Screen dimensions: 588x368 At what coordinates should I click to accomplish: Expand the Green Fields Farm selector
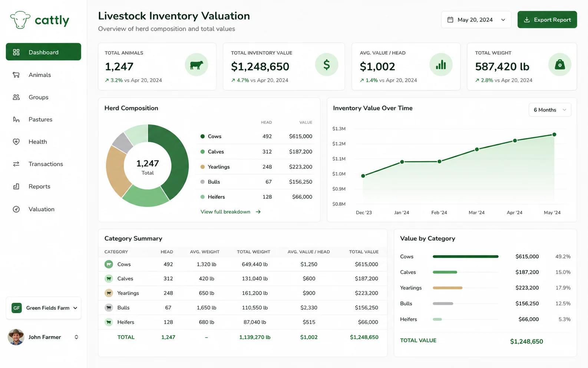(43, 308)
